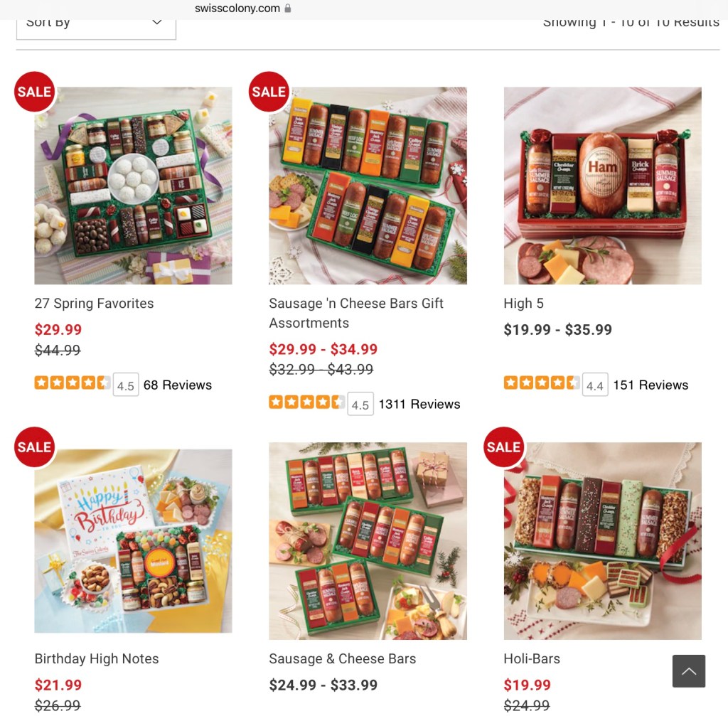Open the Sort By dropdown

pos(96,27)
